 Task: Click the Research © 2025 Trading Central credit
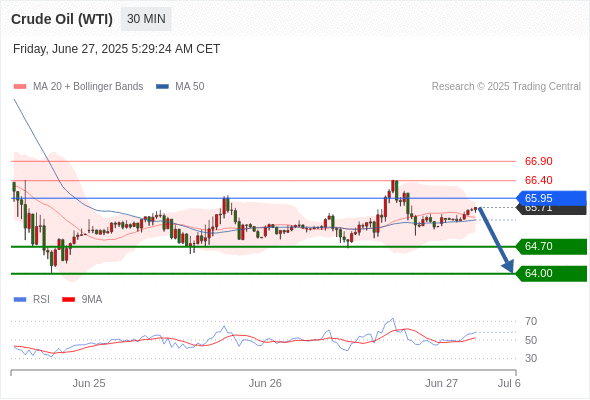click(506, 87)
